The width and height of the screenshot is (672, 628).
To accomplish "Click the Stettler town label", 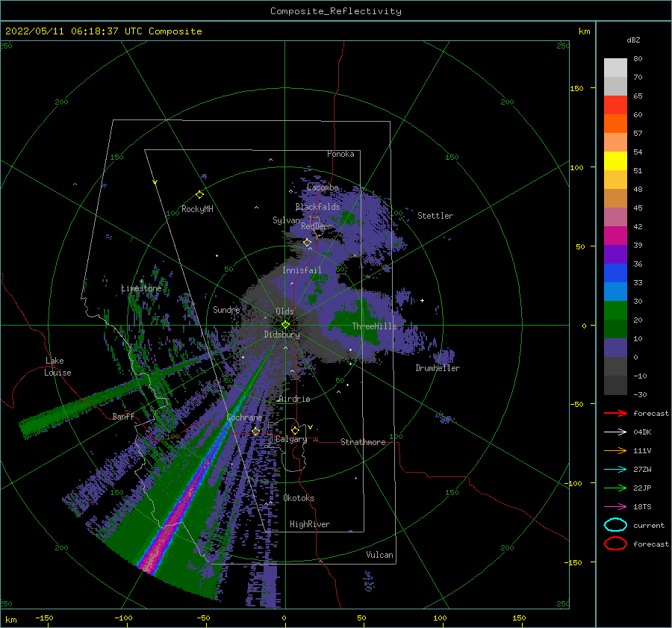I will (x=435, y=216).
